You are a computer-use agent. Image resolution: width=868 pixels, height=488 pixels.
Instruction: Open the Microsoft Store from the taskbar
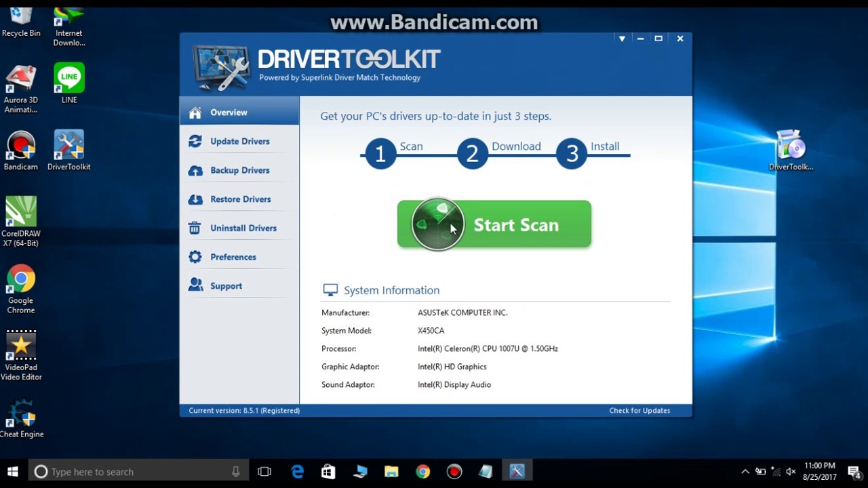[328, 472]
